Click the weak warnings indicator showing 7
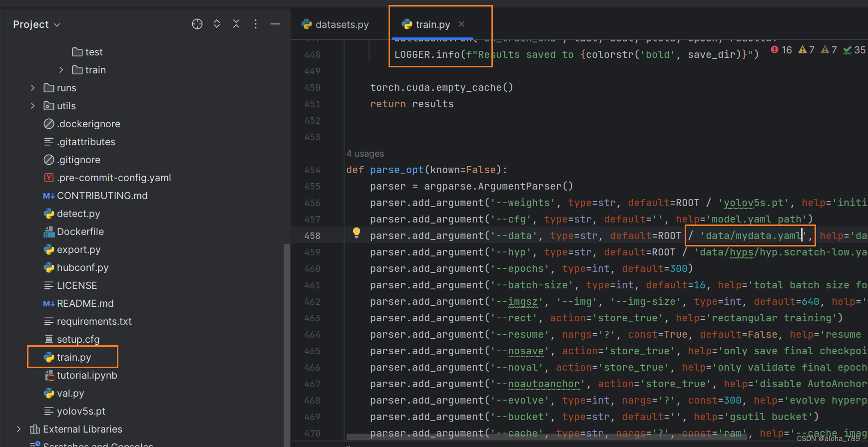 click(x=829, y=50)
